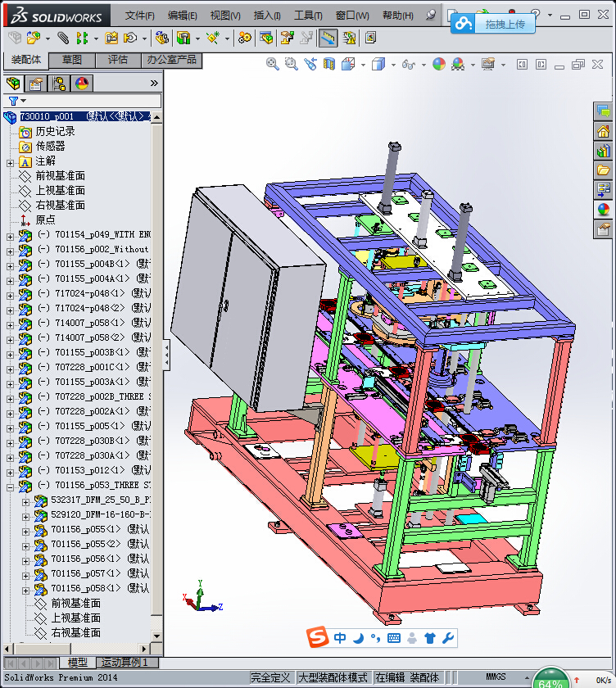Click the Exploded View icon

287,38
